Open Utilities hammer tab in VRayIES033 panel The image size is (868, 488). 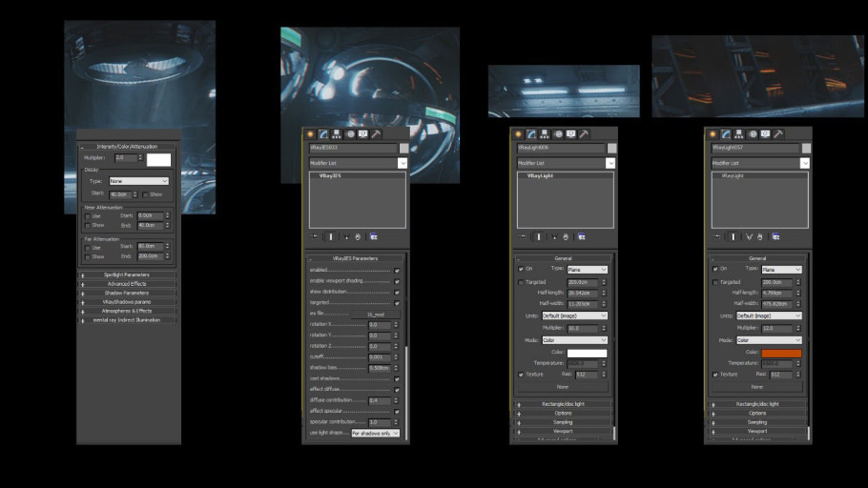tap(376, 133)
